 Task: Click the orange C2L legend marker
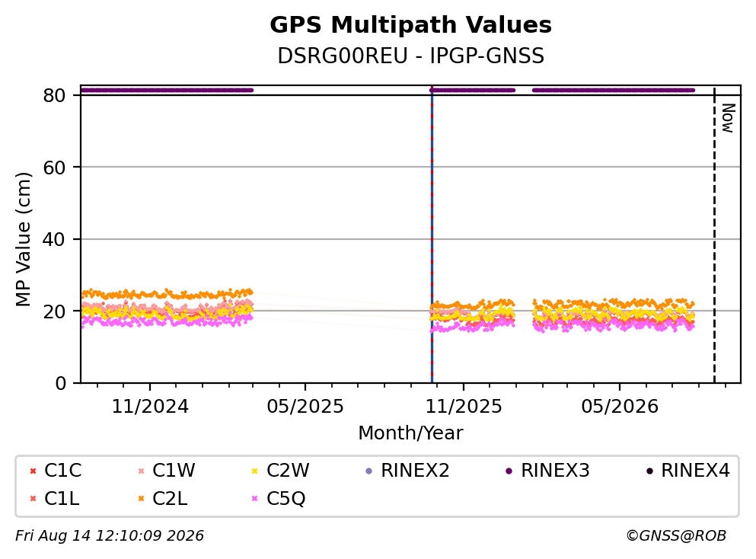141,498
